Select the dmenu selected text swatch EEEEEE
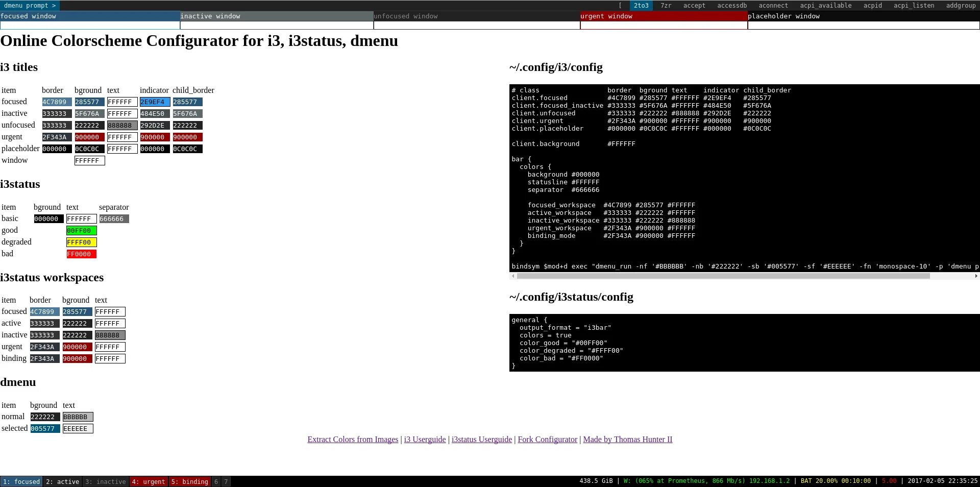Screen dimensions: 980x487 78,429
